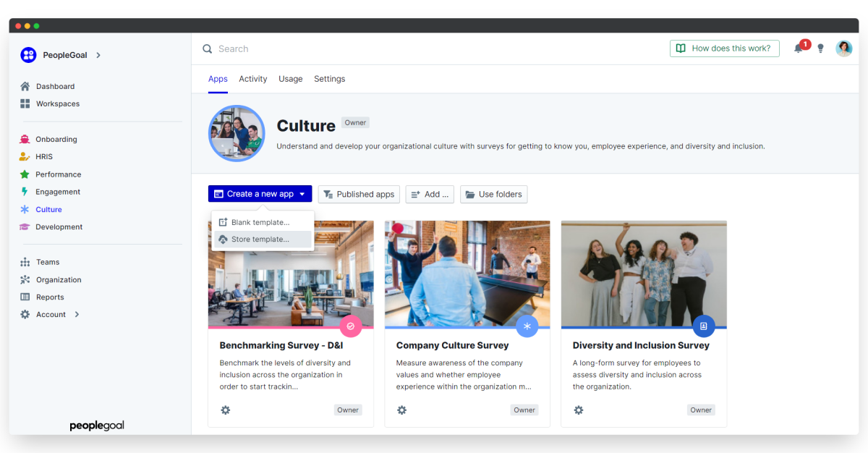Viewport: 868px width, 453px height.
Task: Click the PeopleGoal logo icon
Action: (28, 55)
